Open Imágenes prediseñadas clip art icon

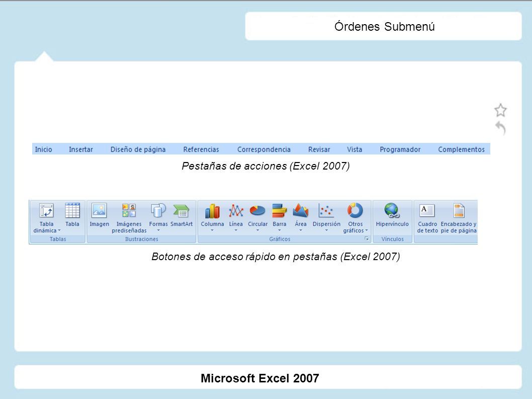(x=129, y=210)
